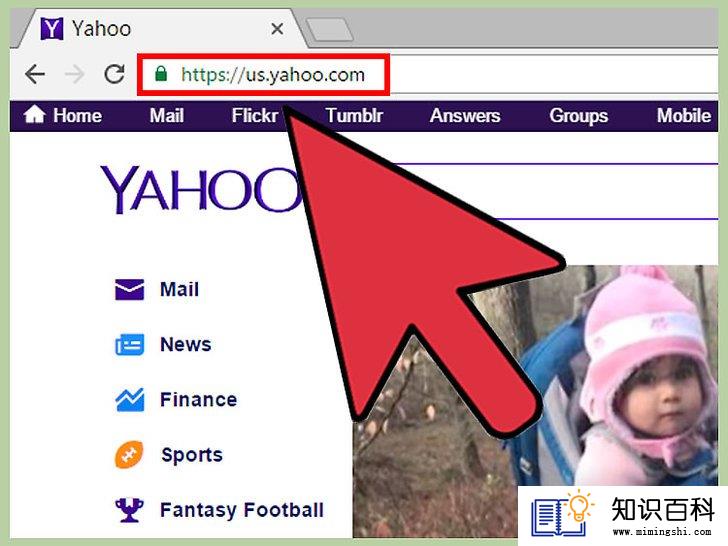
Task: Click the blue News icon
Action: click(130, 344)
